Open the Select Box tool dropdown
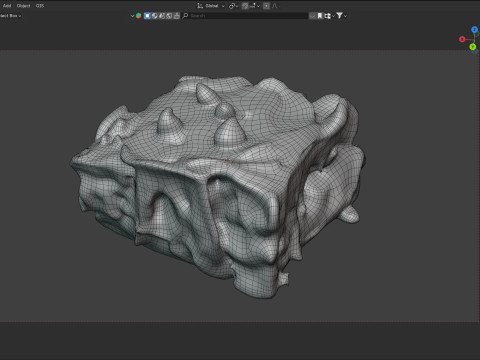Screen dimensions: 480x360 click(10, 16)
